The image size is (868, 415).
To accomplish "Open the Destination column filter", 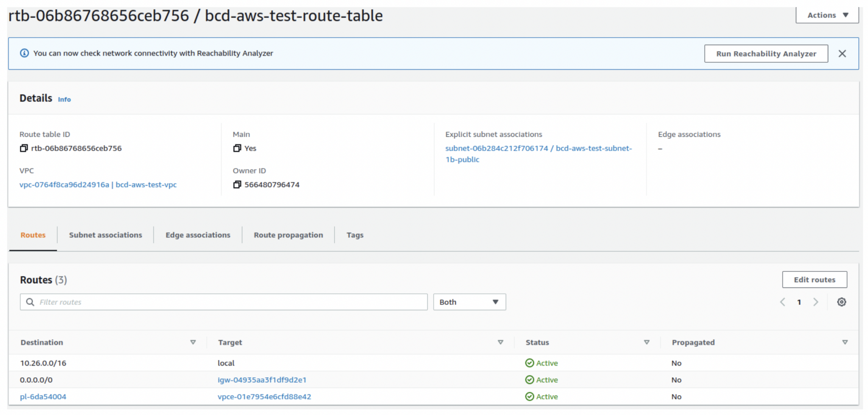I will [x=193, y=342].
